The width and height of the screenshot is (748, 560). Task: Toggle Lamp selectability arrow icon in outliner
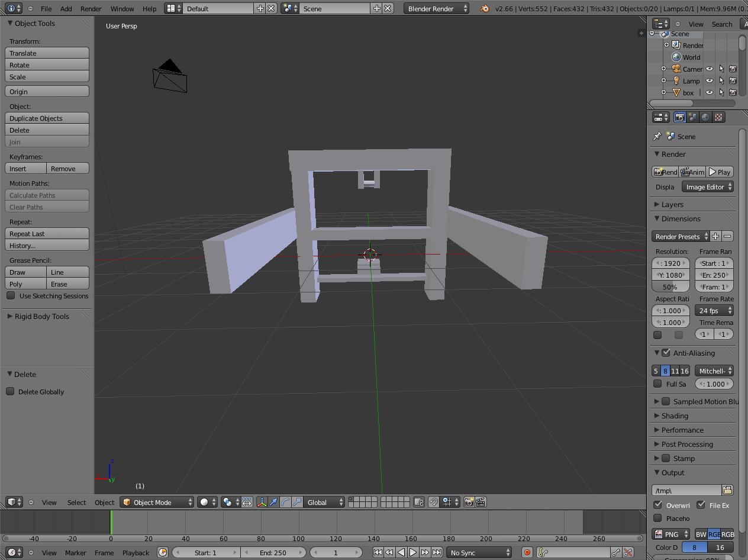tap(721, 81)
